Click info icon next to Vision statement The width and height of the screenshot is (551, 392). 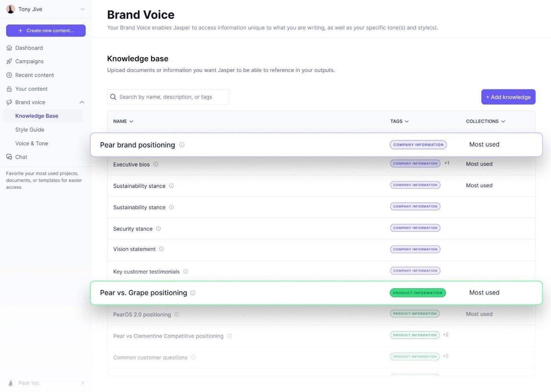(161, 249)
